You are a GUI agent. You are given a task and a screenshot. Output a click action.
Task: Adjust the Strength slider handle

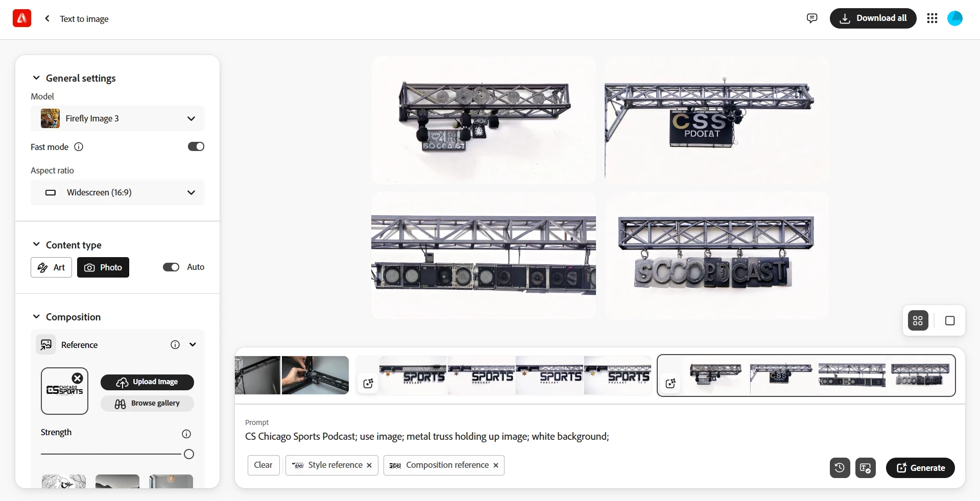(x=188, y=454)
